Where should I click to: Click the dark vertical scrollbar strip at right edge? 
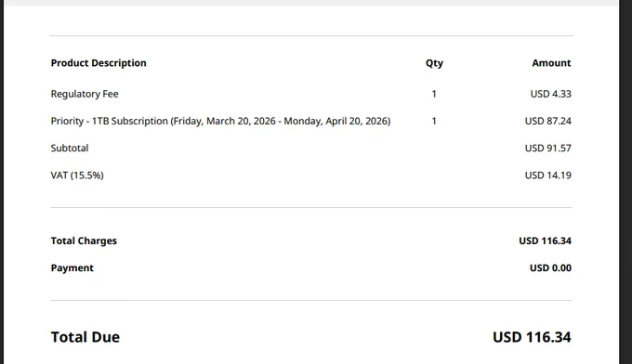625,182
